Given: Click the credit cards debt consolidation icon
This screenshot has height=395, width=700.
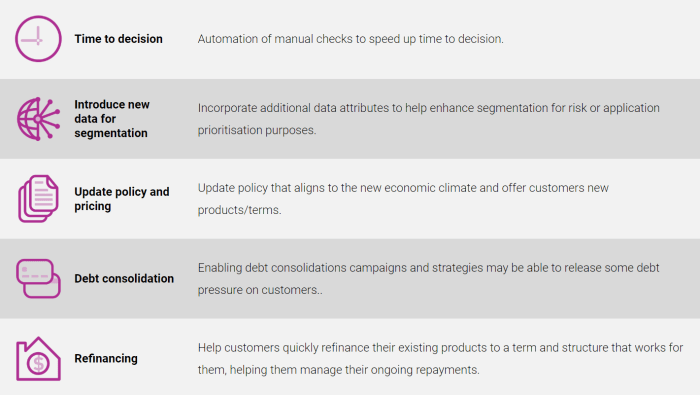Looking at the screenshot, I should tap(38, 279).
